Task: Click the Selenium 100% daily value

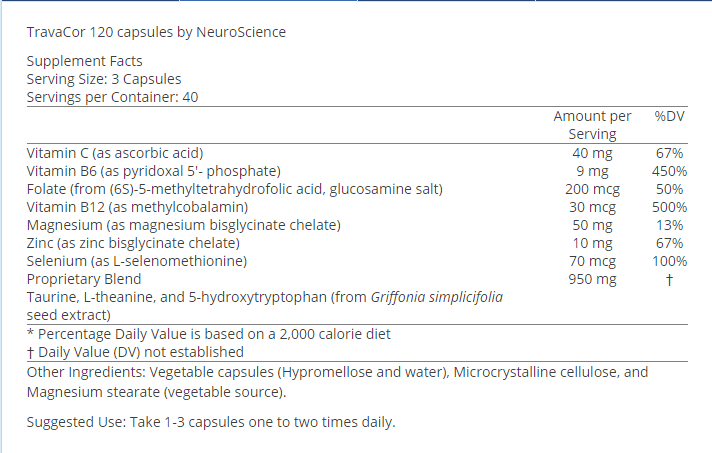Action: (669, 261)
